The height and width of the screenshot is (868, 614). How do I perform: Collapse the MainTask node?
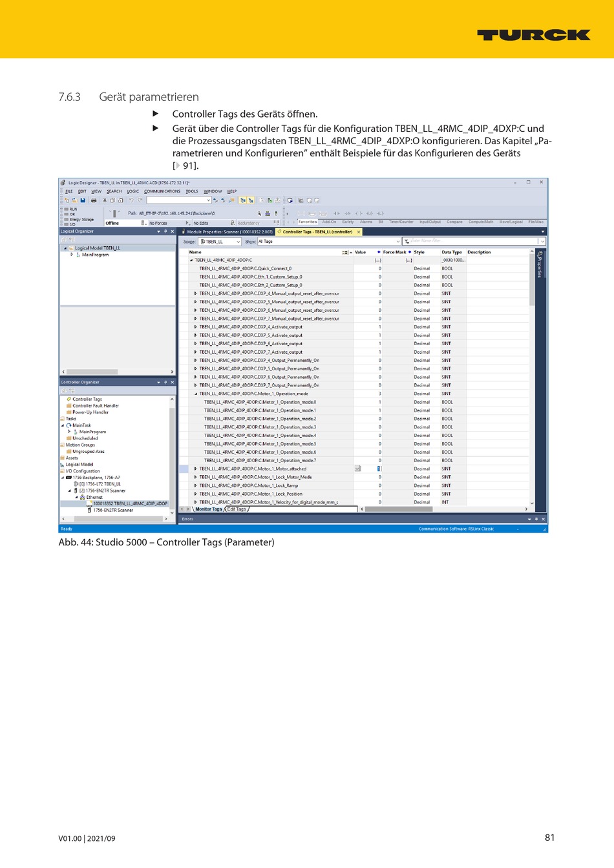tap(63, 425)
